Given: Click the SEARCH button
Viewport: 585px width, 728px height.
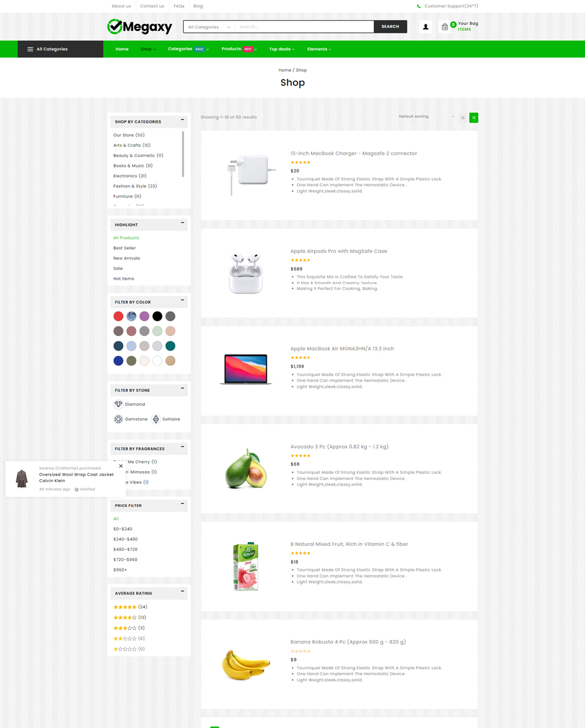Looking at the screenshot, I should (390, 27).
